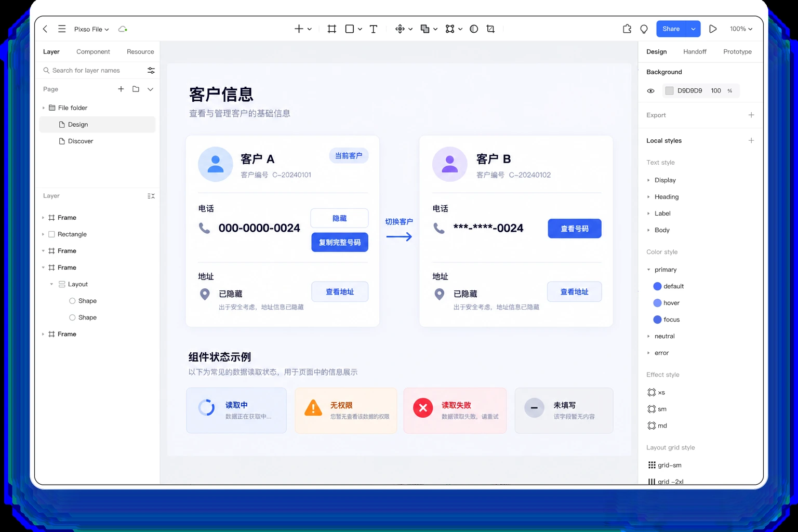The width and height of the screenshot is (798, 532).
Task: Select the Discover page
Action: pos(98,141)
